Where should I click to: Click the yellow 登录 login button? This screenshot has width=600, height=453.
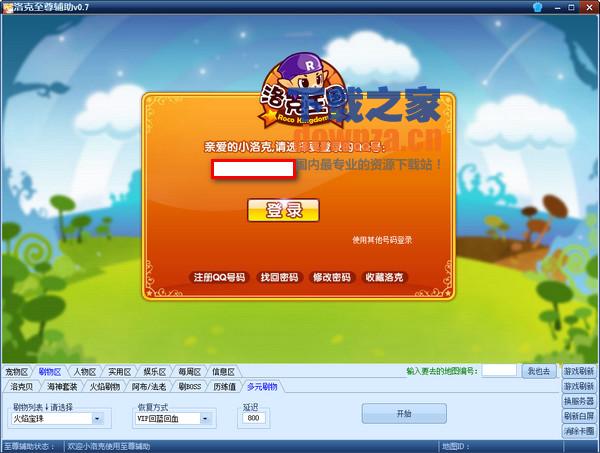pyautogui.click(x=283, y=210)
